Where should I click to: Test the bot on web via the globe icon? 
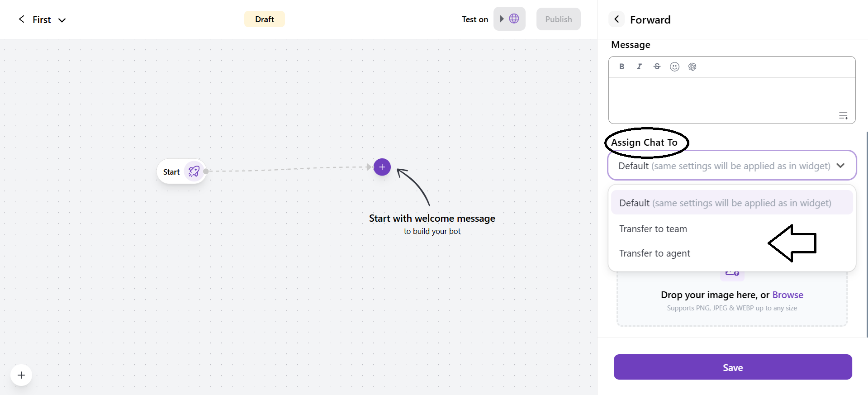click(513, 19)
